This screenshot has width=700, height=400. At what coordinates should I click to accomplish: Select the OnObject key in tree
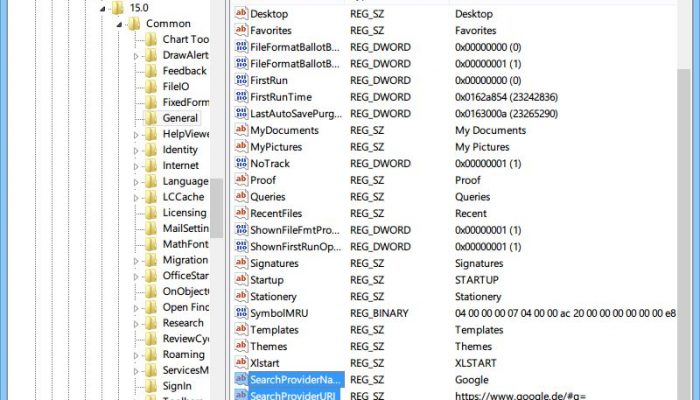pos(185,291)
